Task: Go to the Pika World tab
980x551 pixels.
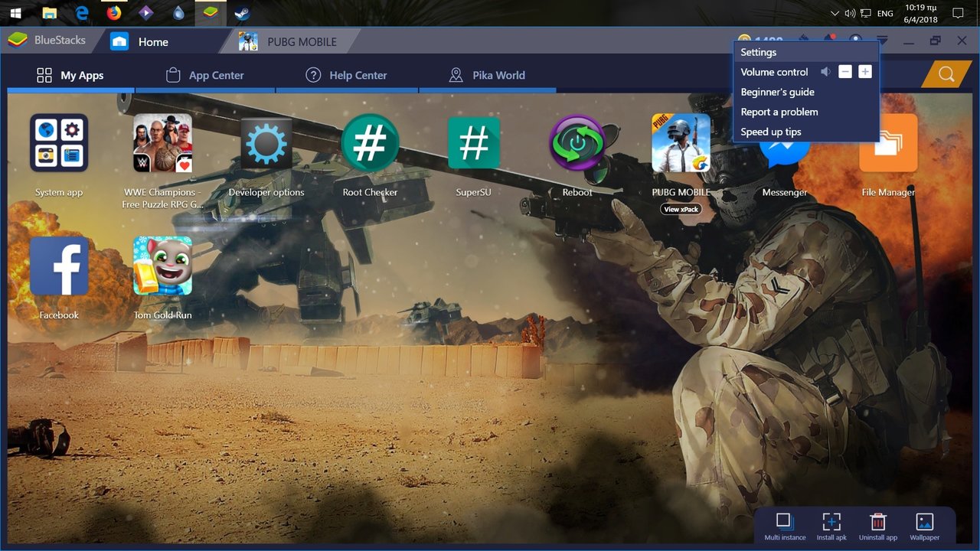Action: pyautogui.click(x=488, y=75)
